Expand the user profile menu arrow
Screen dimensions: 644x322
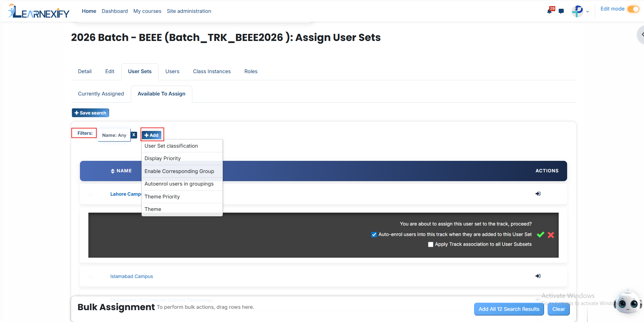587,12
